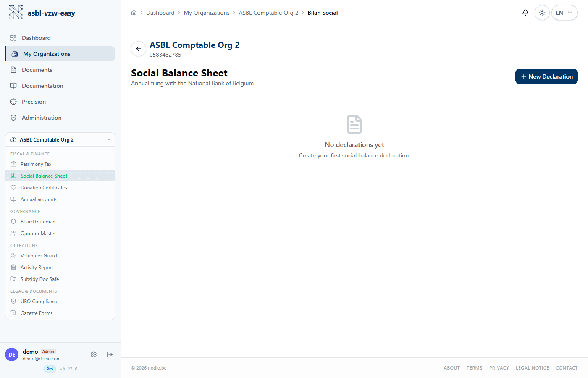Click the My Organizations building icon

pyautogui.click(x=15, y=54)
